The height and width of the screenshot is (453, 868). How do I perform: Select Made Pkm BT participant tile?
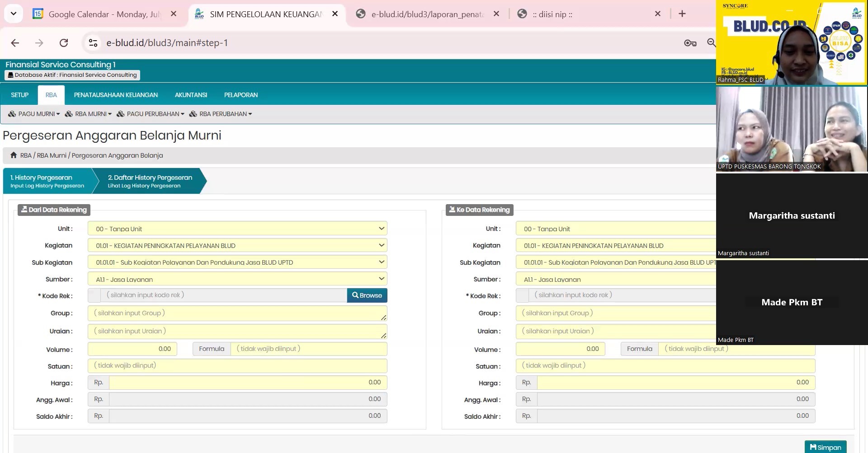[x=792, y=302]
